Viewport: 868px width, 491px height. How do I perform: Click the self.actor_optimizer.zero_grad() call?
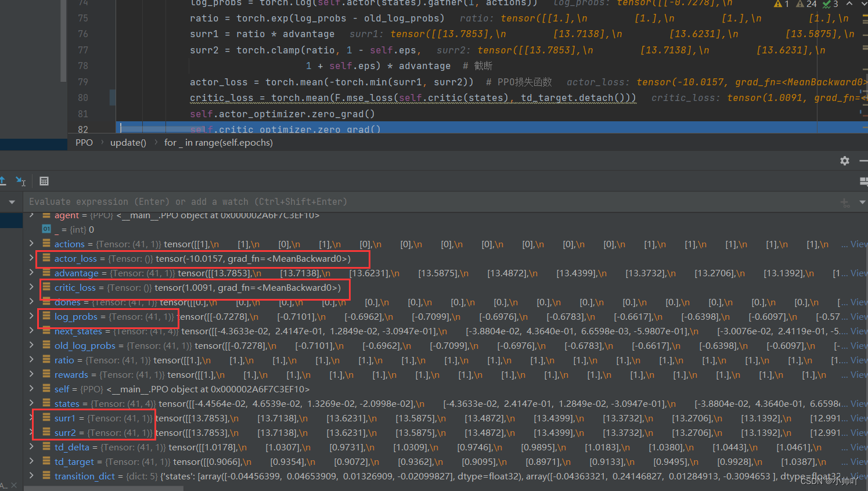click(x=282, y=114)
